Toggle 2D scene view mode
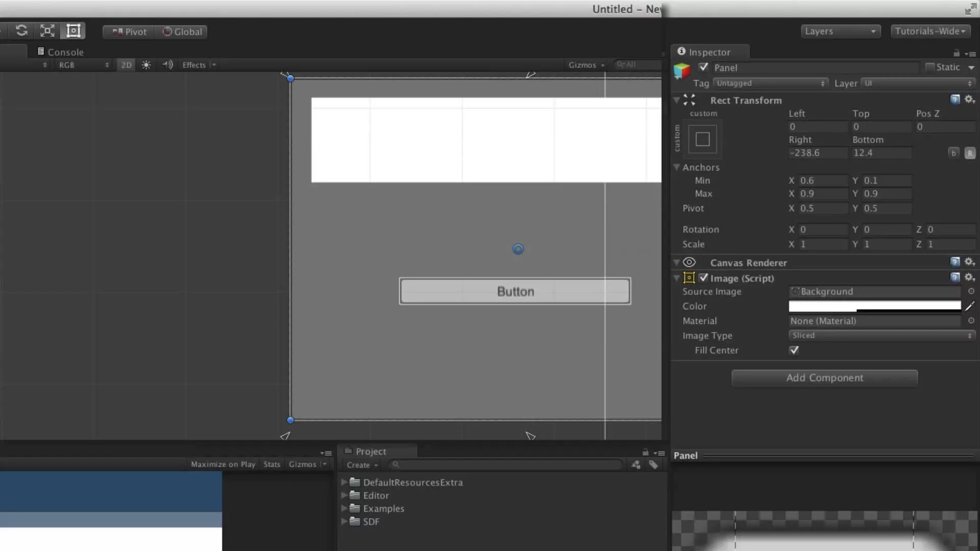Screen dimensions: 980x551 (x=126, y=65)
